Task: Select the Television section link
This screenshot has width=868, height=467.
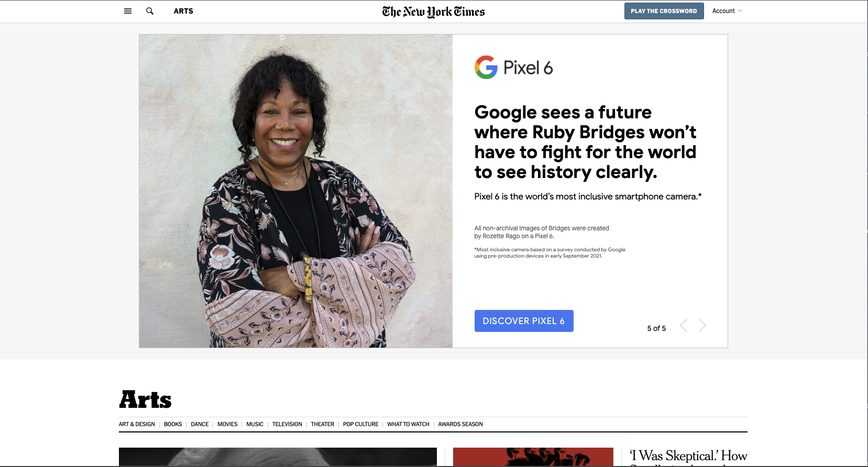Action: tap(287, 424)
